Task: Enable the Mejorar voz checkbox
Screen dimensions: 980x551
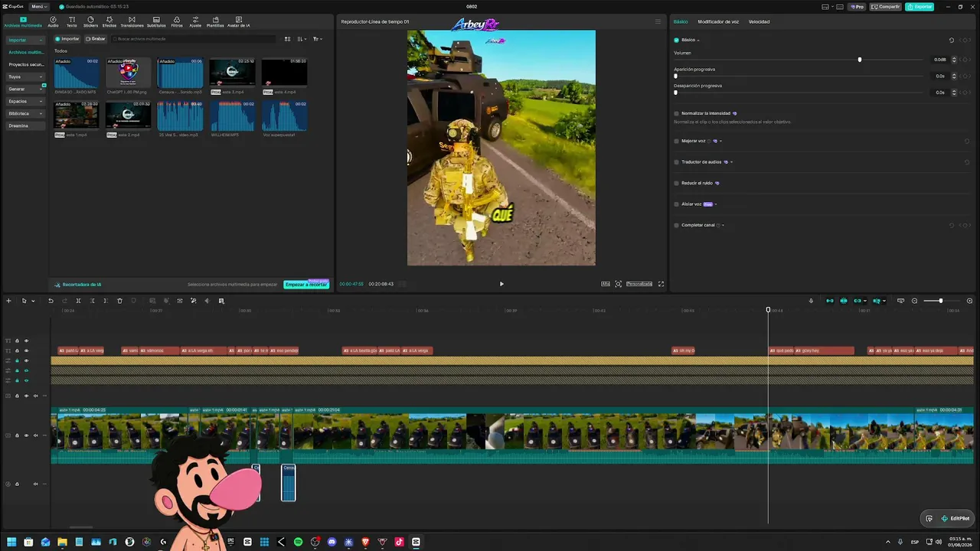Action: (x=676, y=141)
